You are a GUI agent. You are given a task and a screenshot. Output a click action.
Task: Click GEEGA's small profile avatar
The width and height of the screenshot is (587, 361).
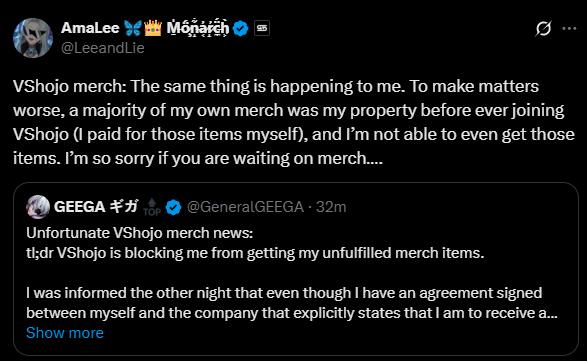[x=38, y=207]
